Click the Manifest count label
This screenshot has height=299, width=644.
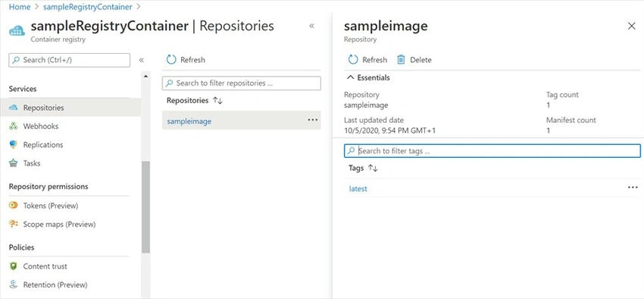(x=571, y=120)
